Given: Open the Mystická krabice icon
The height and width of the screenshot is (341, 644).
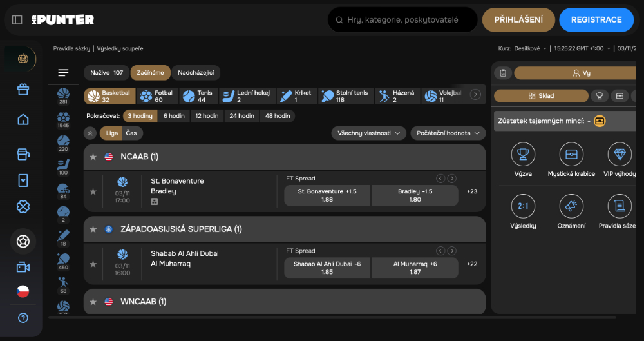Looking at the screenshot, I should point(571,155).
